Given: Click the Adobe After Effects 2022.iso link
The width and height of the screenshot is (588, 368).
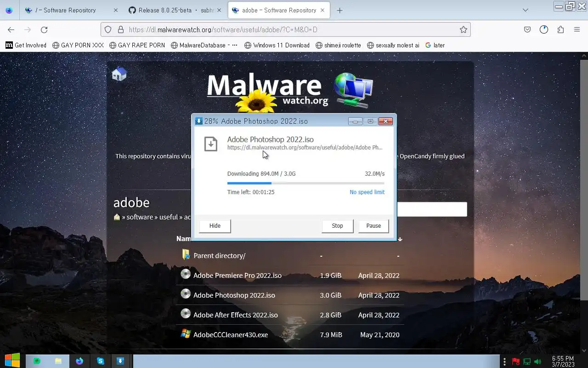Looking at the screenshot, I should 236,315.
